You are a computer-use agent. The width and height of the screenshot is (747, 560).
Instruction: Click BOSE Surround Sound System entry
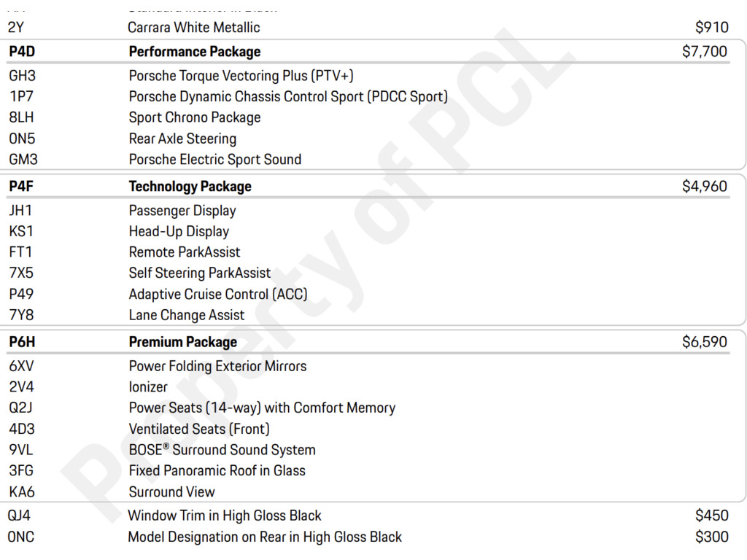click(222, 450)
